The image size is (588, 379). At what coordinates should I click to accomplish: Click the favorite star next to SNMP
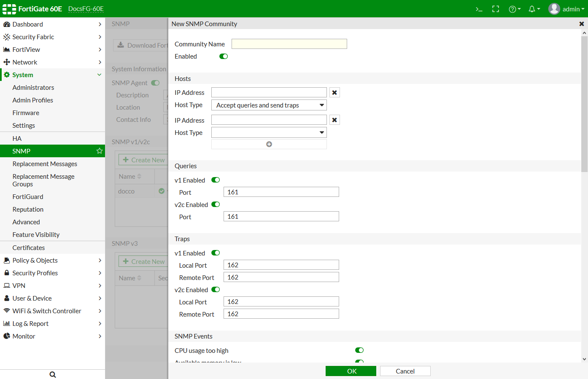point(99,151)
